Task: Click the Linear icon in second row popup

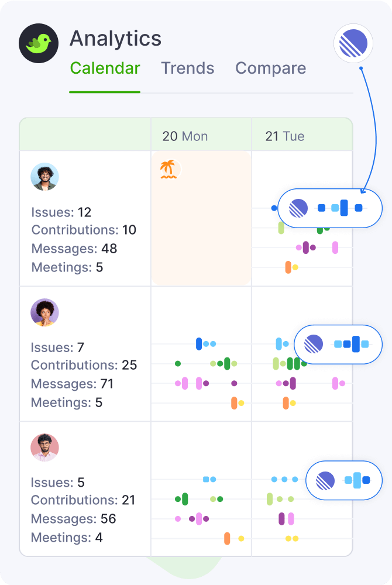Action: [314, 344]
